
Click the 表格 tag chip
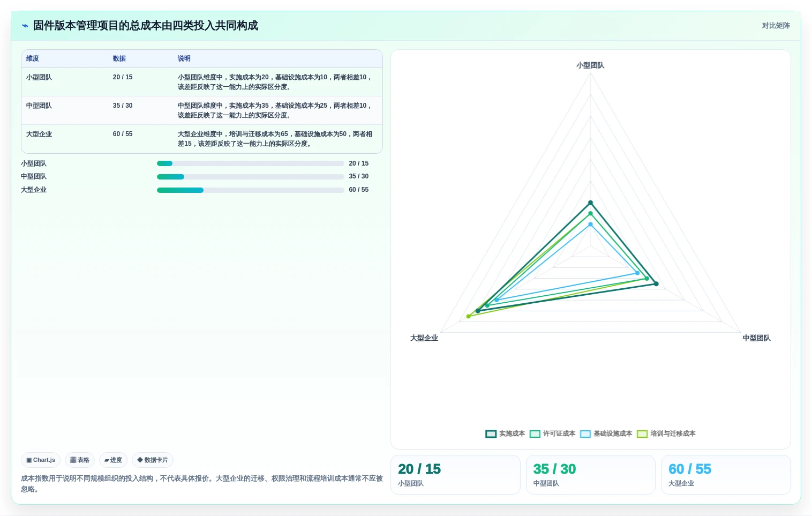[x=80, y=460]
